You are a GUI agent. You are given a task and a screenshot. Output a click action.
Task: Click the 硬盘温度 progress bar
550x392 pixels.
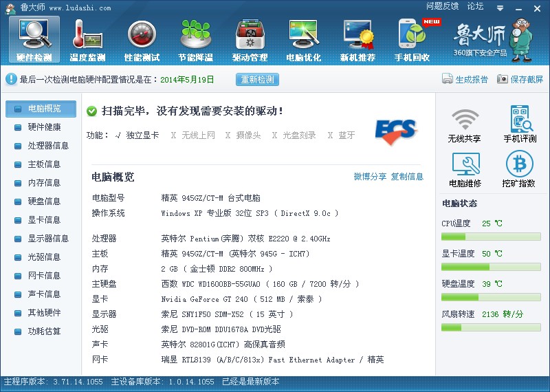pyautogui.click(x=491, y=297)
